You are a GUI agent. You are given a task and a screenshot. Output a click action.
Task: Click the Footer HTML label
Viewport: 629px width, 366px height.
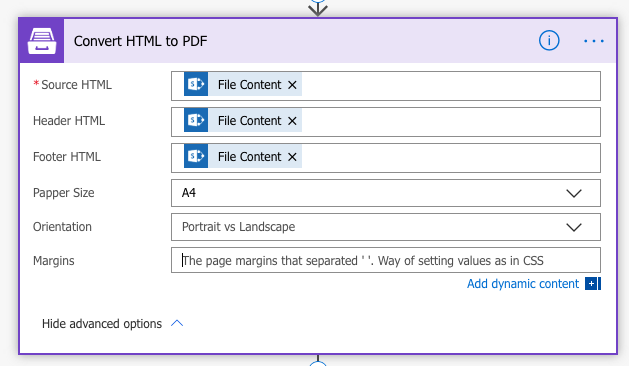(67, 157)
